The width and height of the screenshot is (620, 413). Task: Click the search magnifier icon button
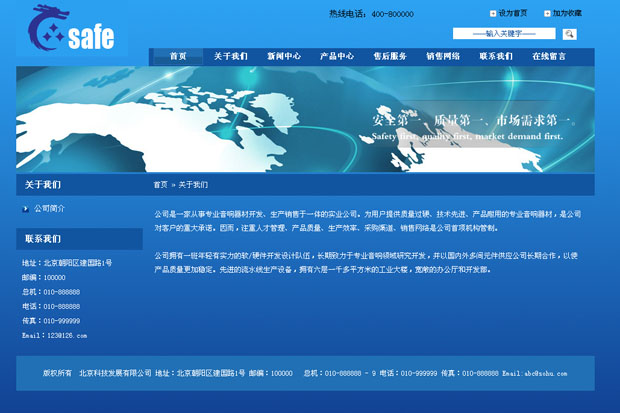pyautogui.click(x=569, y=34)
